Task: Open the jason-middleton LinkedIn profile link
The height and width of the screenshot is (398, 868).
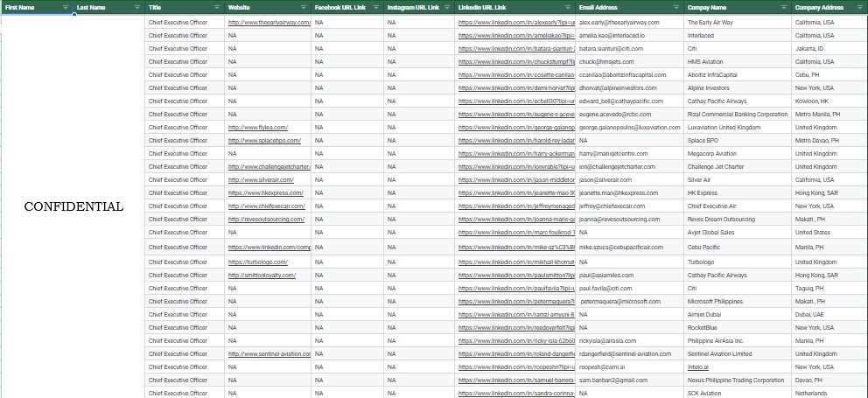Action: [516, 180]
